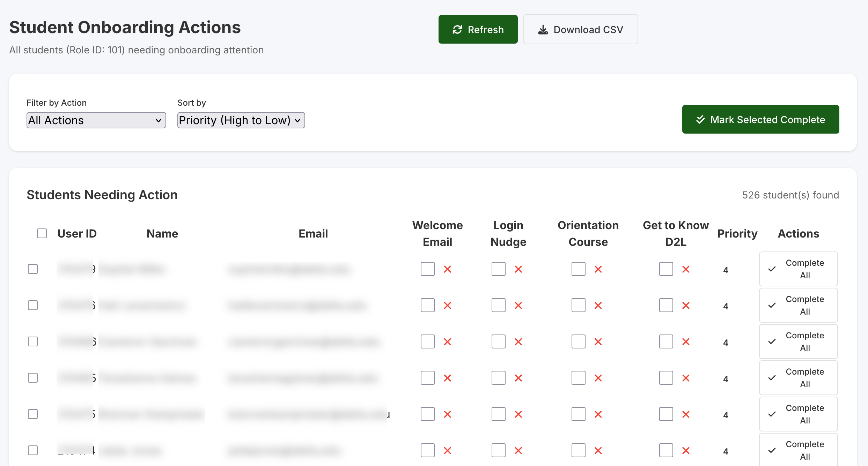The width and height of the screenshot is (868, 466).
Task: Toggle the select-all checkbox in table header
Action: [42, 233]
